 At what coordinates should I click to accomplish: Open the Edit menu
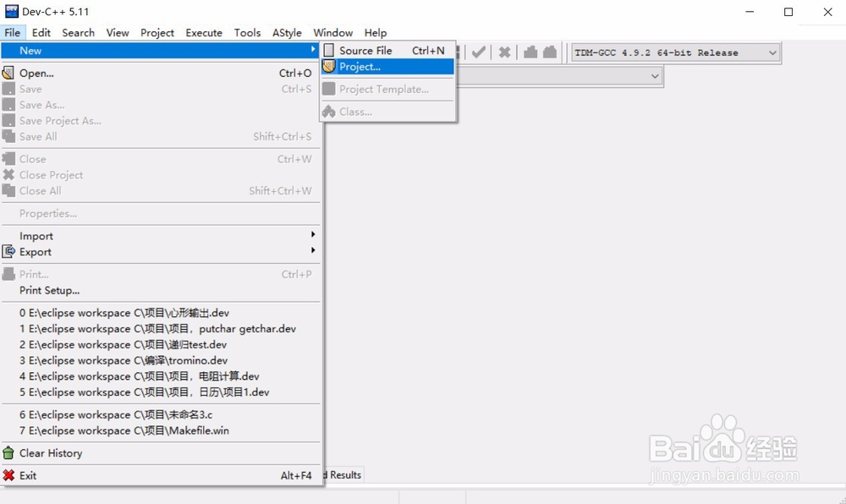click(x=41, y=33)
